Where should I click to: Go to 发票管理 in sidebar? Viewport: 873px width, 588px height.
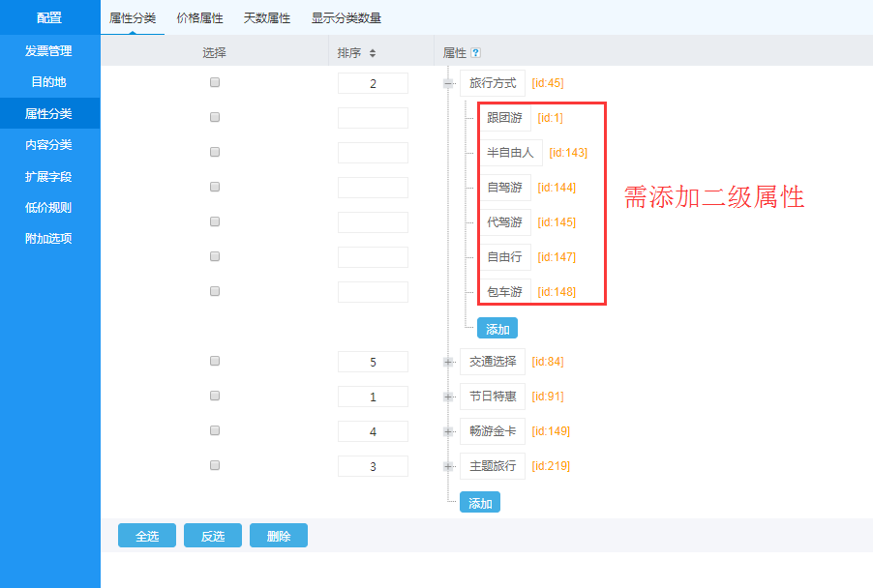(48, 51)
